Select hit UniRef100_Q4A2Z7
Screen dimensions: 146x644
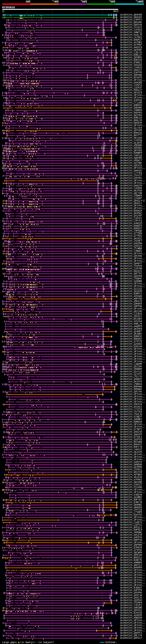(131, 70)
